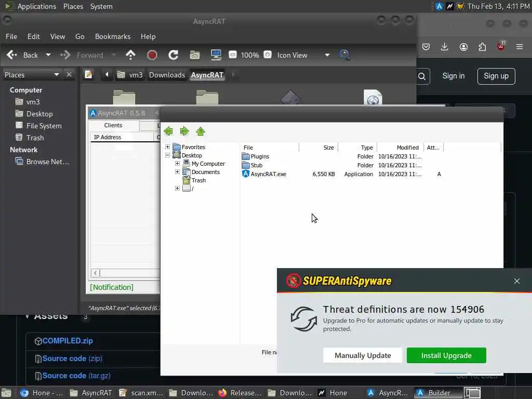Screen dimensions: 532x399
Task: Open home folder toolbar icon
Action: 195,55
